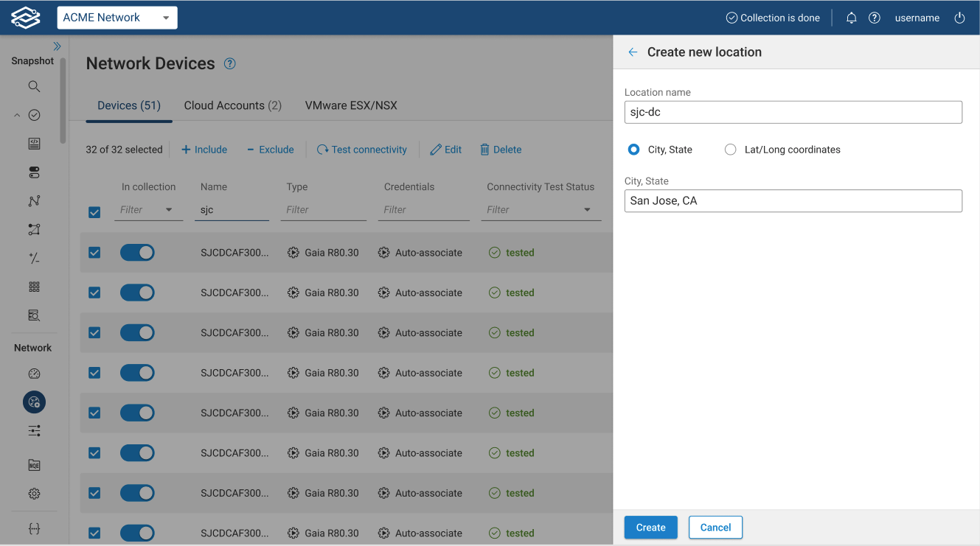The image size is (980, 546).
Task: Expand the Connectivity Test Status filter dropdown
Action: point(587,210)
